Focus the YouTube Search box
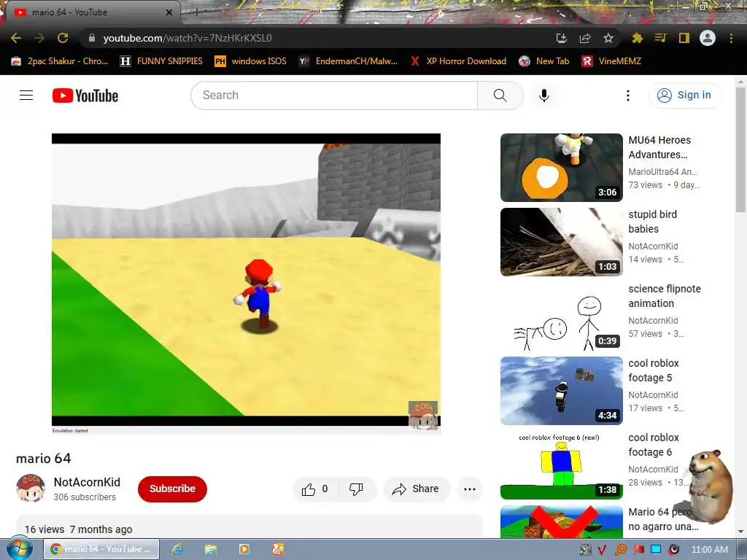 click(x=334, y=96)
